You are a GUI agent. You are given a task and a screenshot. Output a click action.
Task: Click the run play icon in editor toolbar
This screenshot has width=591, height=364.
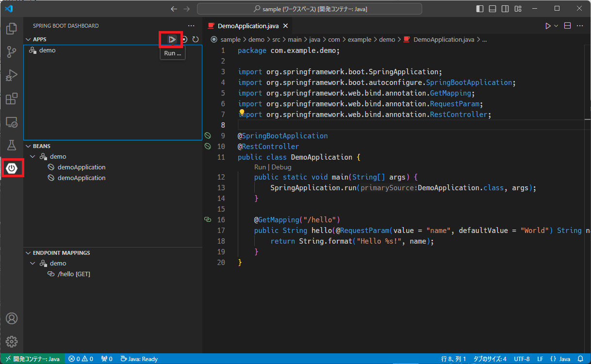(548, 26)
